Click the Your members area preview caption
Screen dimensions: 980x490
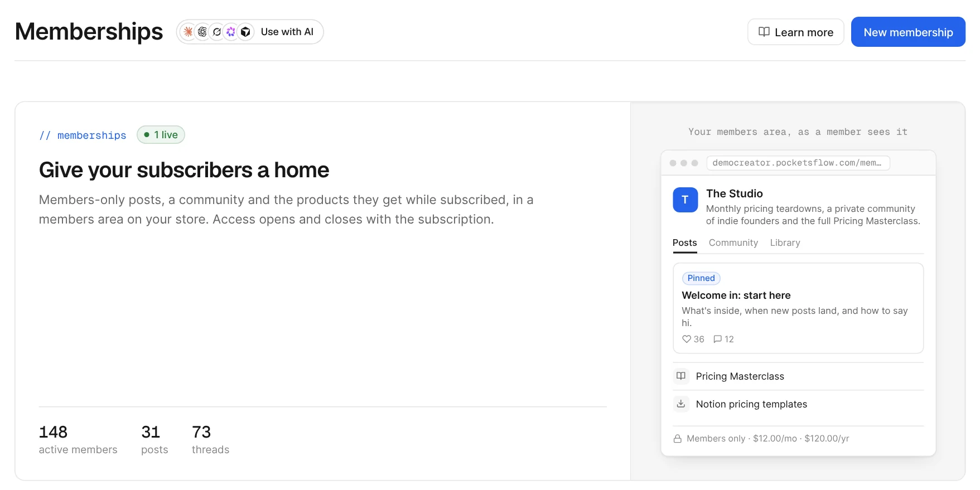click(x=798, y=132)
